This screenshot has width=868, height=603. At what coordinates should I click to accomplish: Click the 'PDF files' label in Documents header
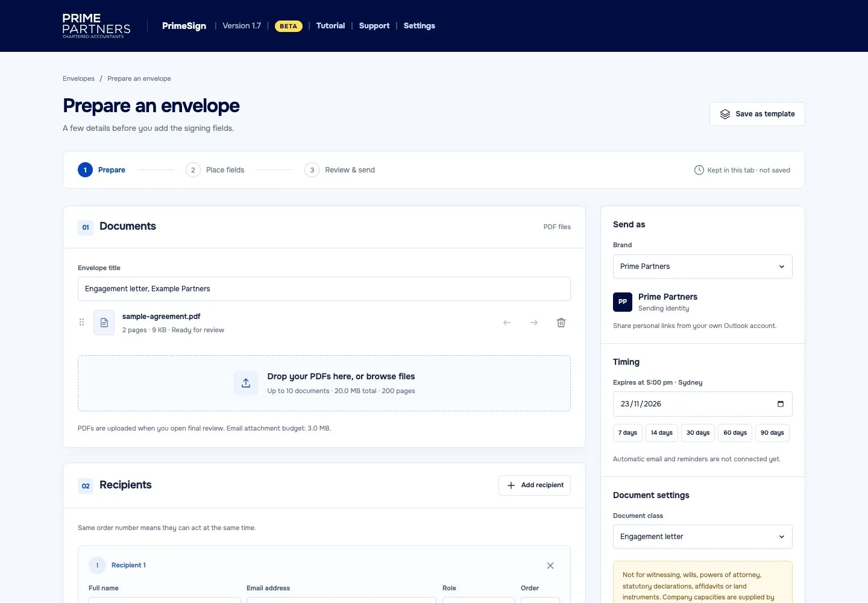click(557, 227)
